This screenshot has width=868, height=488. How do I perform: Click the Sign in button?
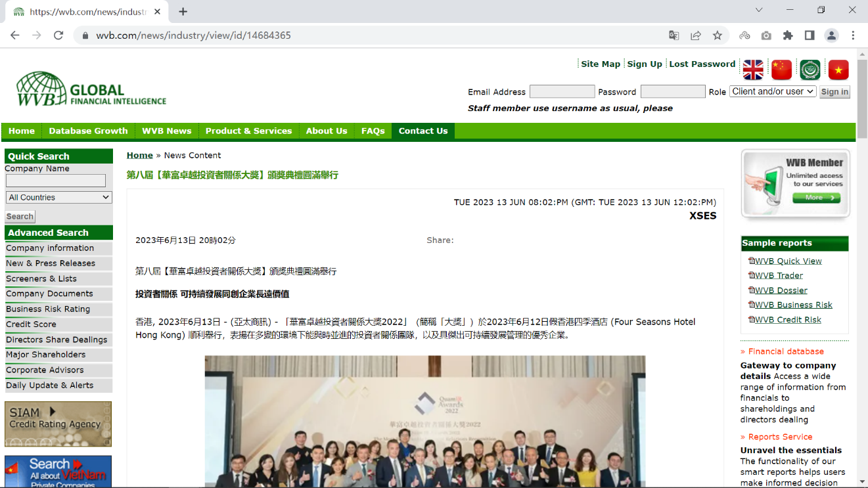click(834, 92)
